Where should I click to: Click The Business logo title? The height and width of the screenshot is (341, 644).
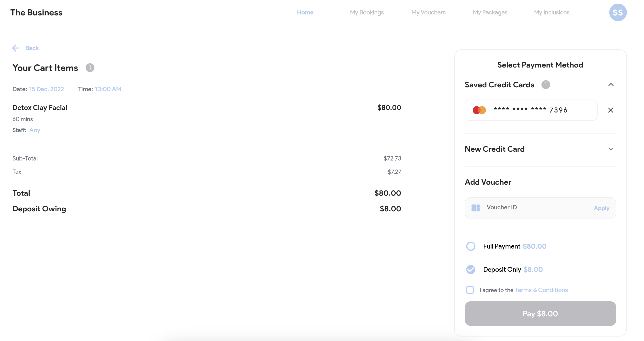(x=36, y=12)
